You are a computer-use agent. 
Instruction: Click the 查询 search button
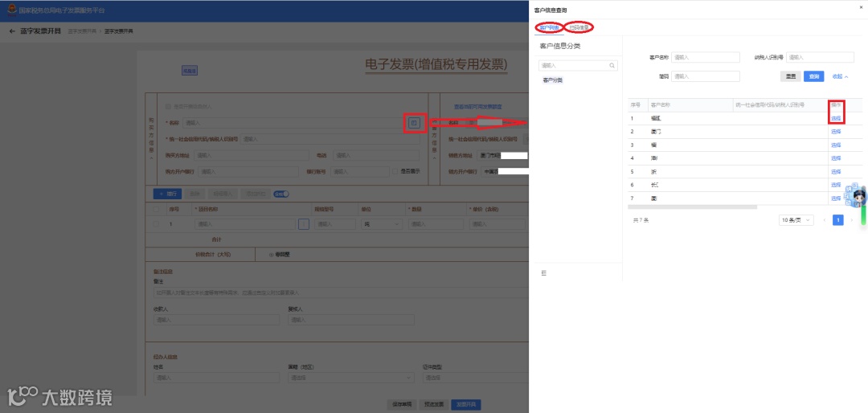coord(813,77)
